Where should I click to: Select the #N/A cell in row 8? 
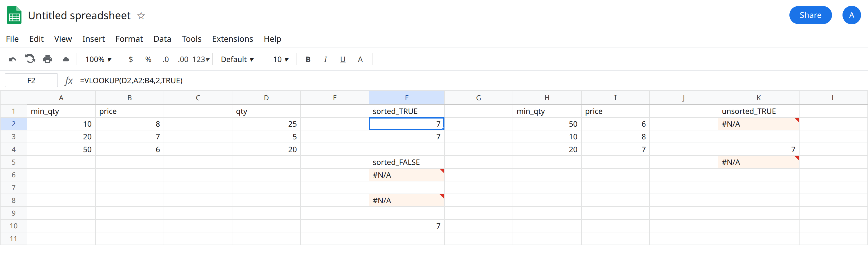click(x=407, y=201)
